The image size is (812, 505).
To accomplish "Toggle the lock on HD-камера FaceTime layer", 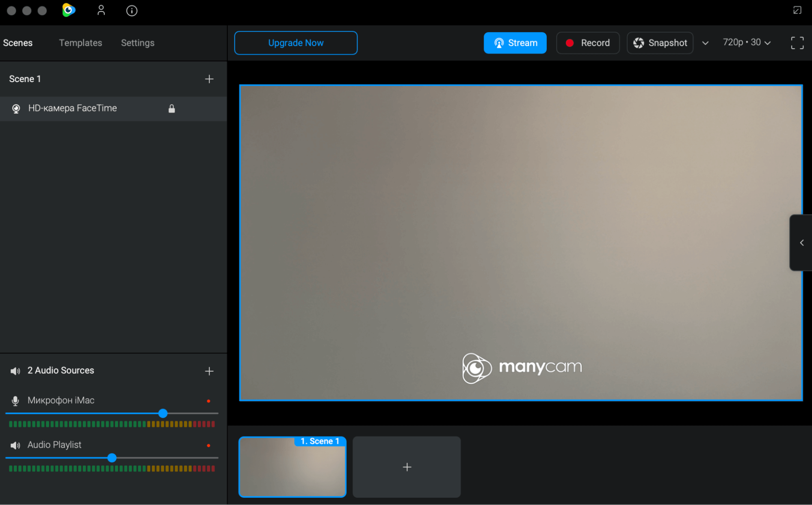I will point(172,108).
